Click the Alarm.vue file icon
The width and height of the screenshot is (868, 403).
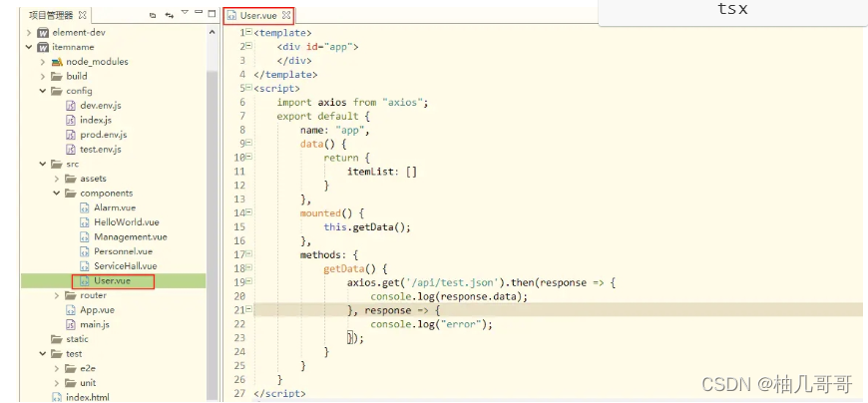pyautogui.click(x=84, y=207)
